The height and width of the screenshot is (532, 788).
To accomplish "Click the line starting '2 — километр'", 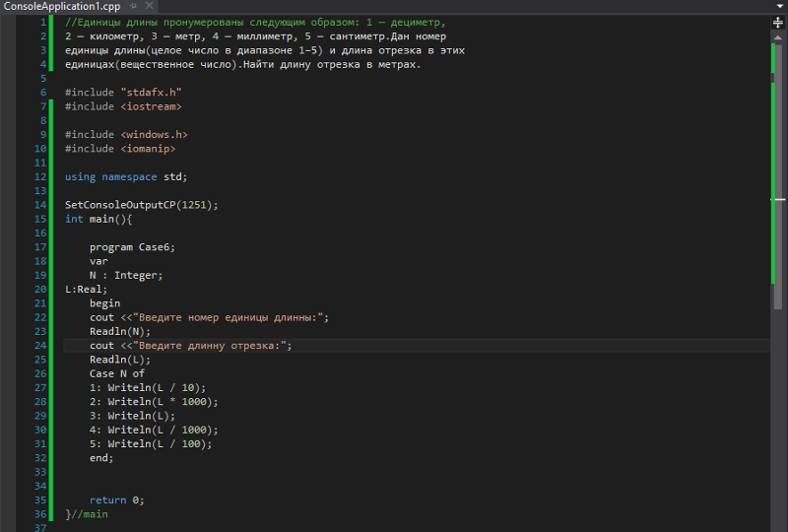I will click(x=255, y=36).
